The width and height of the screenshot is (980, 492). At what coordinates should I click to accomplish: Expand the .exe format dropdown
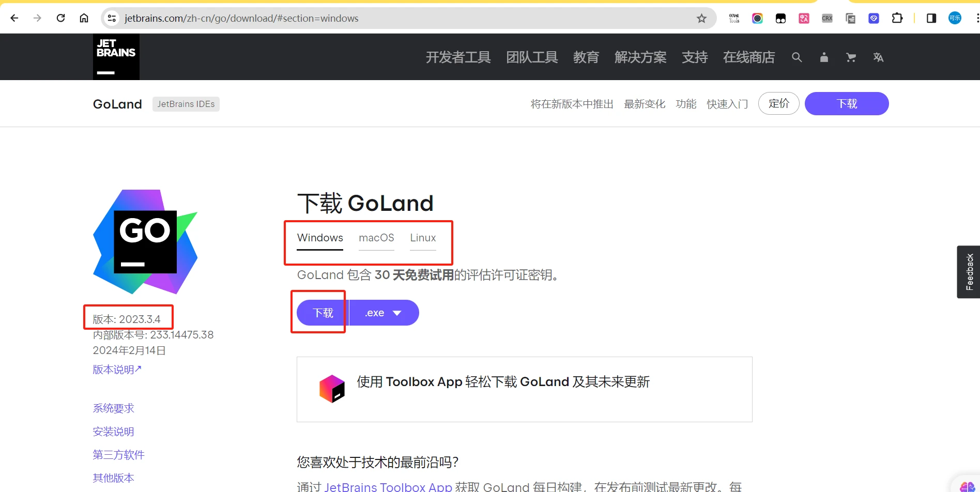tap(384, 313)
